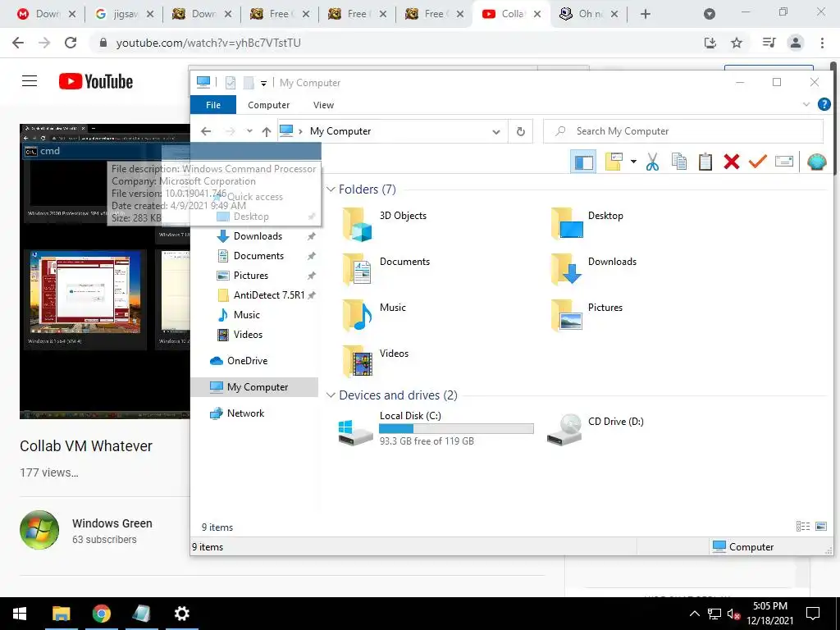Click the Copy icon in toolbar
Image resolution: width=840 pixels, height=630 pixels.
[678, 162]
